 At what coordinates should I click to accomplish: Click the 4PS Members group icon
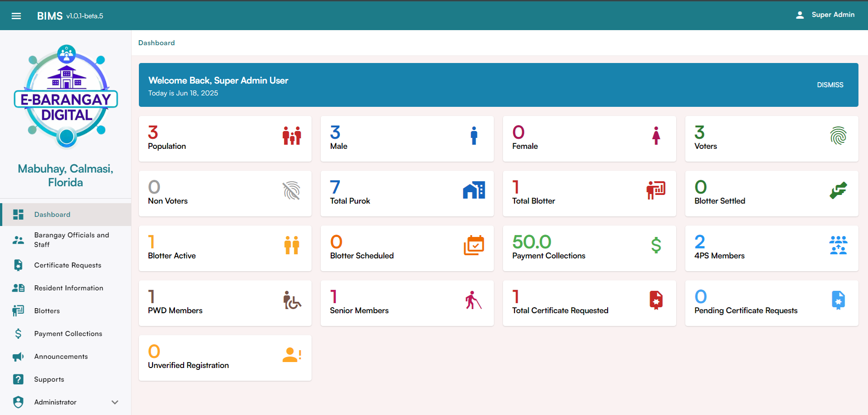coord(838,245)
